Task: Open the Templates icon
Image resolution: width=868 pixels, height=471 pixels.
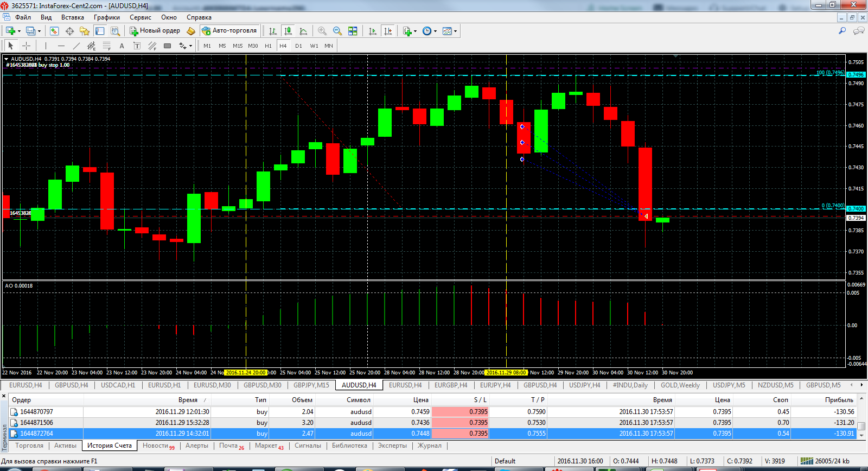Action: coord(447,31)
